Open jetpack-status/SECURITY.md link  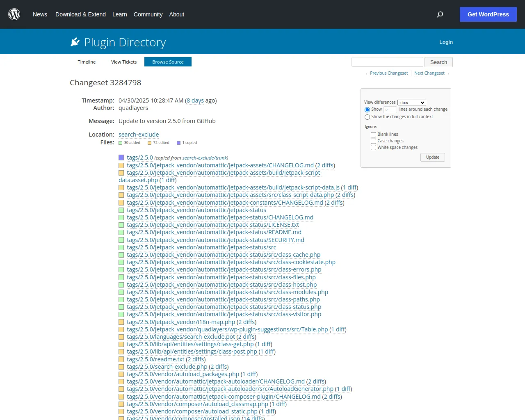click(x=215, y=240)
